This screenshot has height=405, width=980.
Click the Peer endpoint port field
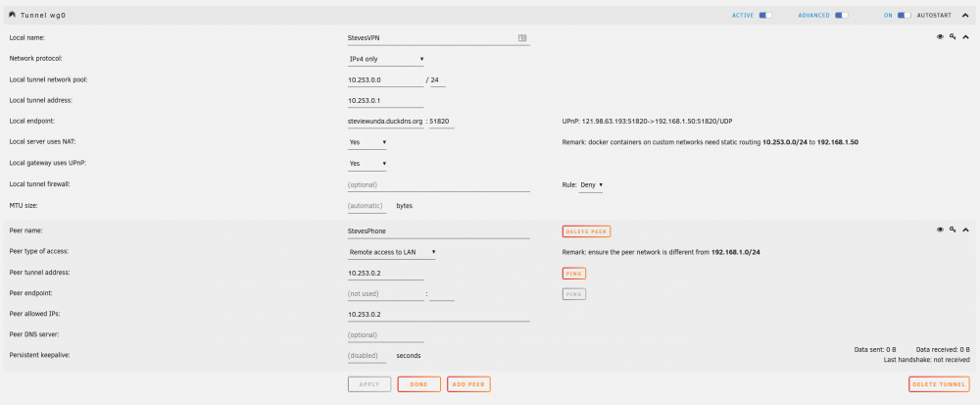[x=442, y=294]
